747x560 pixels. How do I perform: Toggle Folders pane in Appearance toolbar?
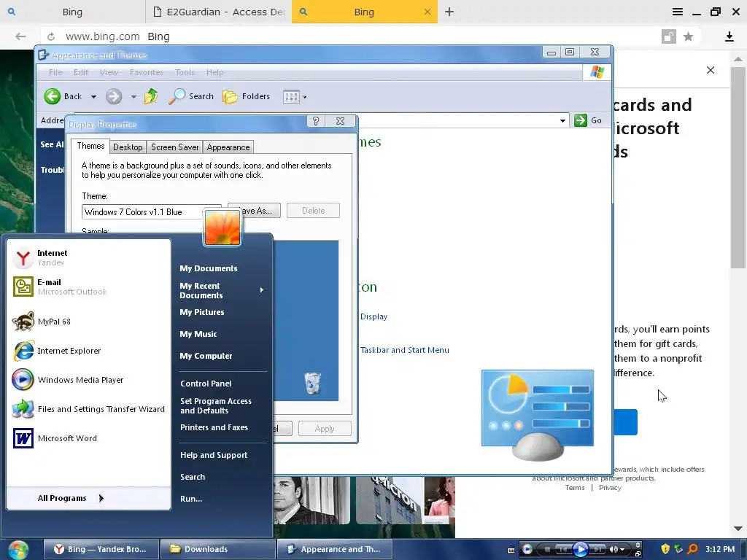(x=247, y=97)
